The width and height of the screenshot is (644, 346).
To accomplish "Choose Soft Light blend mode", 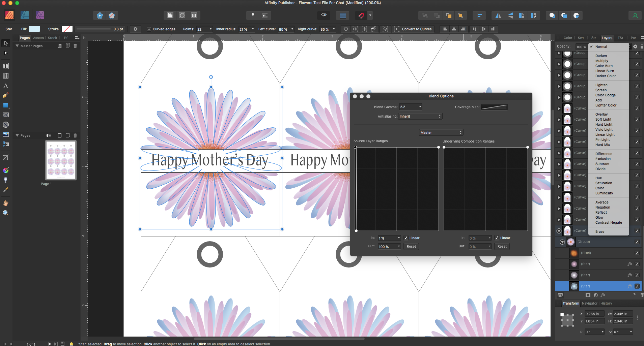I will coord(603,120).
